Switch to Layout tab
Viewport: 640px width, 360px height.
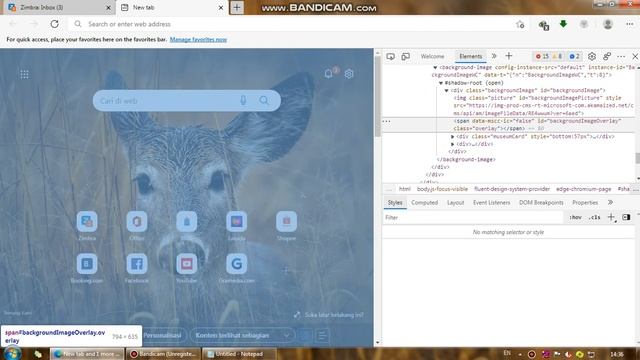456,202
